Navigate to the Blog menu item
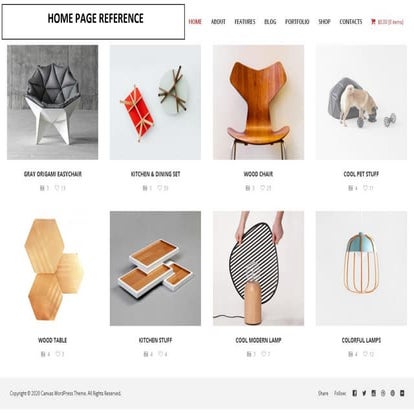 [x=270, y=22]
